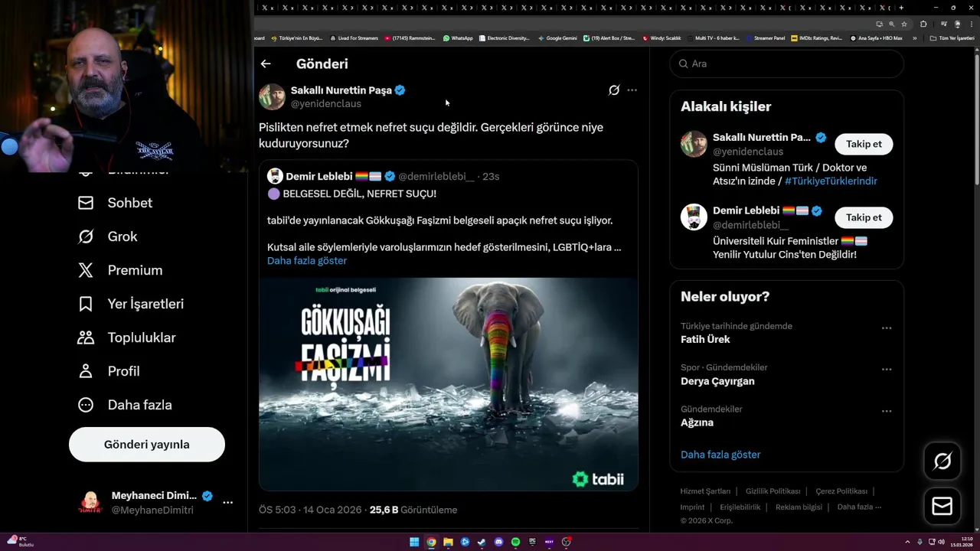Open Chrome from the taskbar
Viewport: 980px width, 551px height.
431,542
